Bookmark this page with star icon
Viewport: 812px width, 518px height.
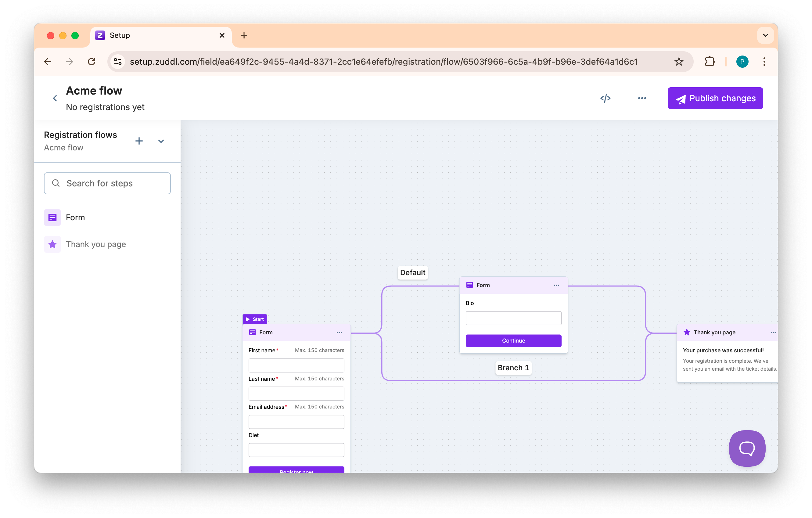678,62
